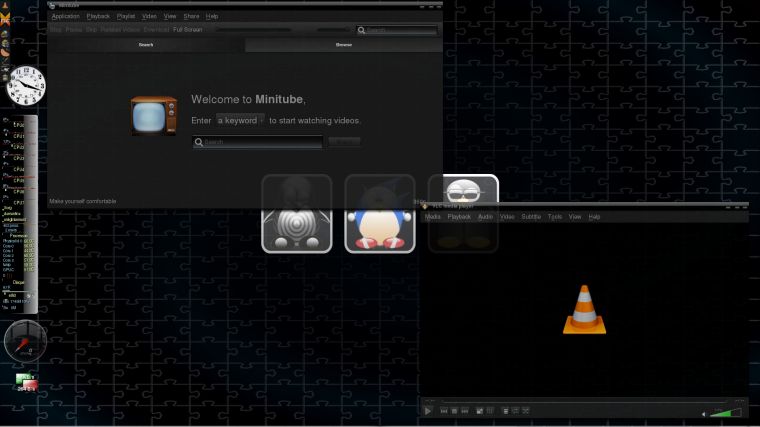Open the Video menu in Minitube

pyautogui.click(x=149, y=16)
